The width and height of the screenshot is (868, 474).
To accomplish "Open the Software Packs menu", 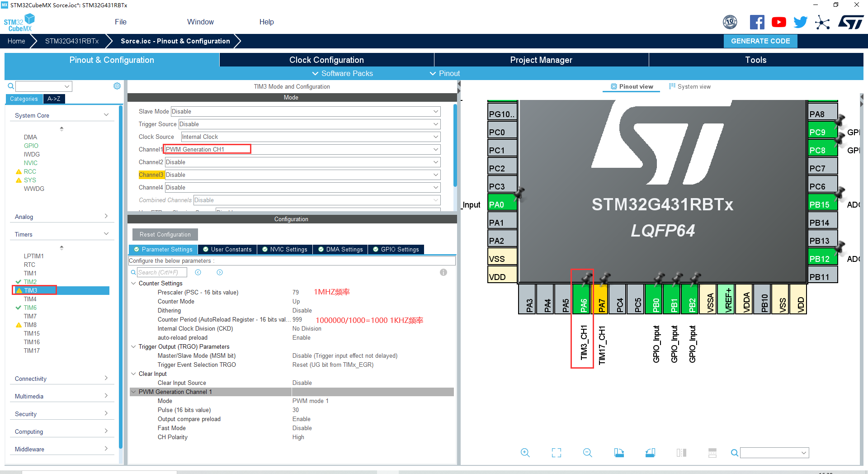I will [342, 73].
